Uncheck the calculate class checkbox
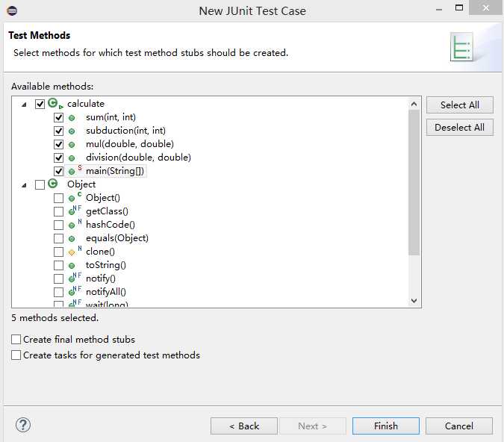 pyautogui.click(x=40, y=104)
